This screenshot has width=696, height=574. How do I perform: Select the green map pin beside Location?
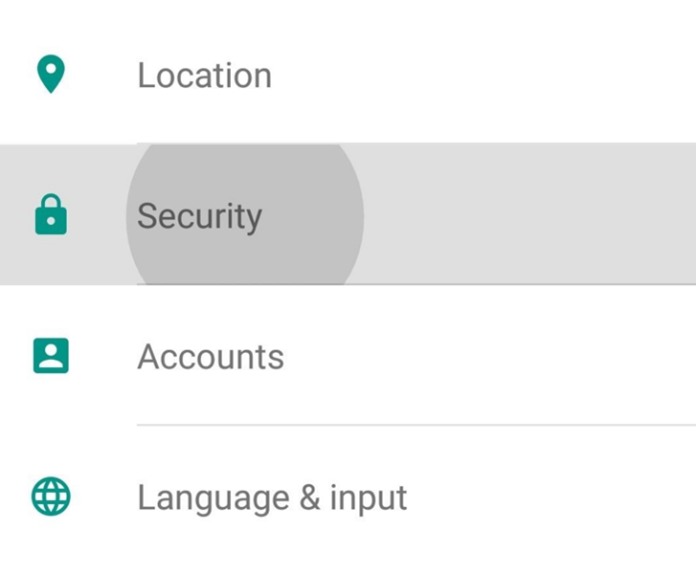[50, 75]
